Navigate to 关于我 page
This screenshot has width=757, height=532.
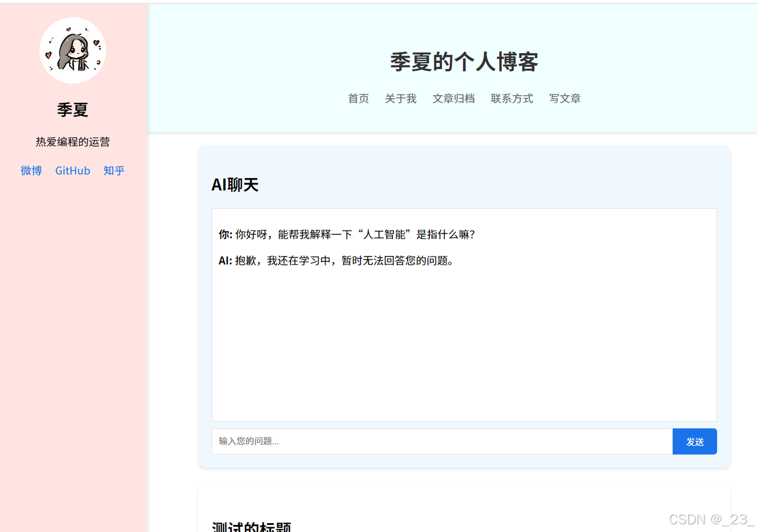point(400,98)
